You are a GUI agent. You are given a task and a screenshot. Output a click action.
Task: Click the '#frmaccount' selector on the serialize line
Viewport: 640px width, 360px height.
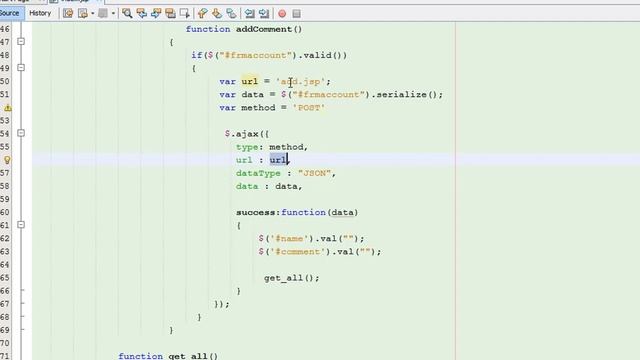pos(330,95)
